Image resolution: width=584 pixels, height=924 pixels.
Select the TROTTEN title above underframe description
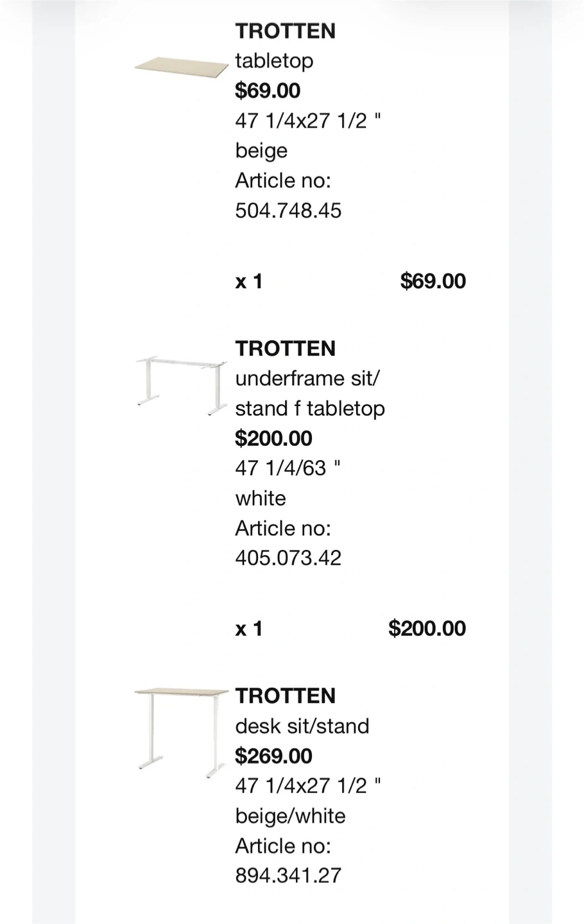tap(285, 348)
